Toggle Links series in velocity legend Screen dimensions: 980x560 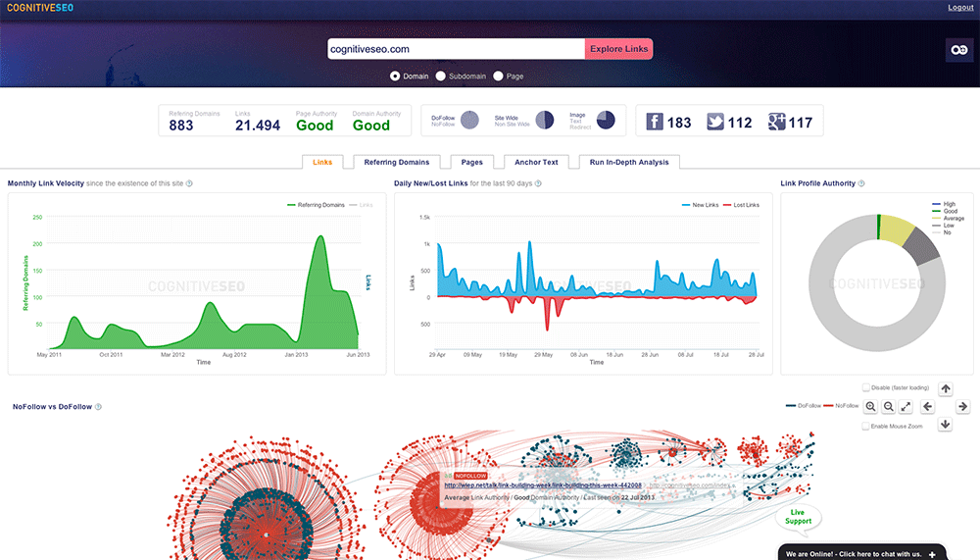pyautogui.click(x=362, y=205)
